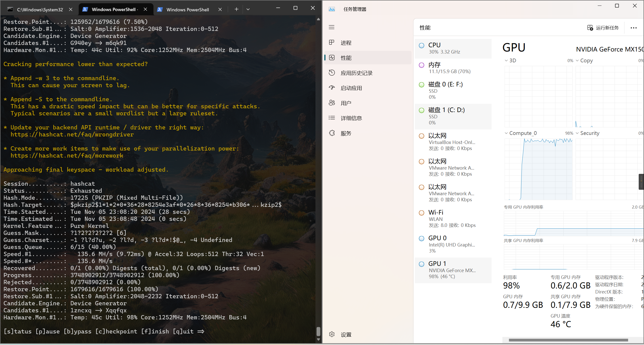Screen dimensions: 644x345
Task: Click the GPU 0 blue circle indicator
Action: (422, 238)
